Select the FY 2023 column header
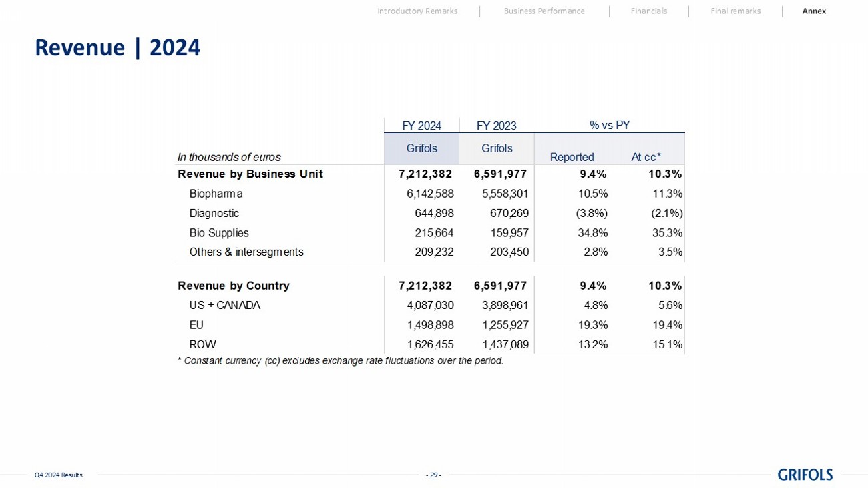The width and height of the screenshot is (868, 488). click(x=496, y=126)
